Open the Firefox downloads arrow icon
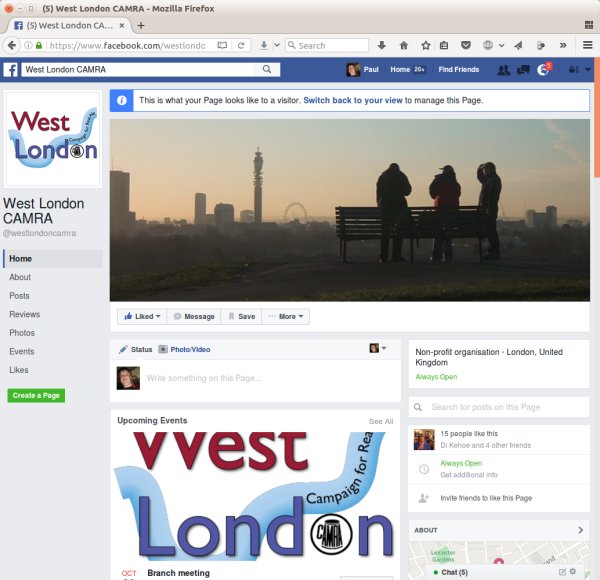 tap(382, 45)
